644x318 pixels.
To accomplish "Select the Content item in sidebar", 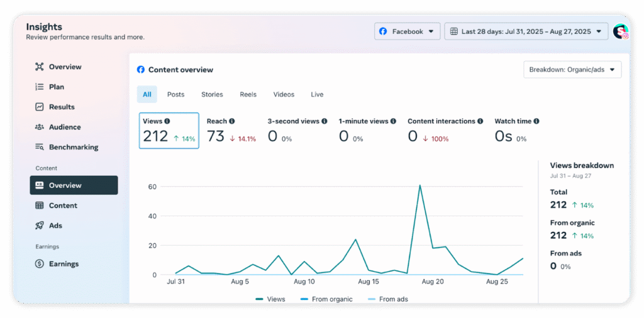I will point(63,206).
